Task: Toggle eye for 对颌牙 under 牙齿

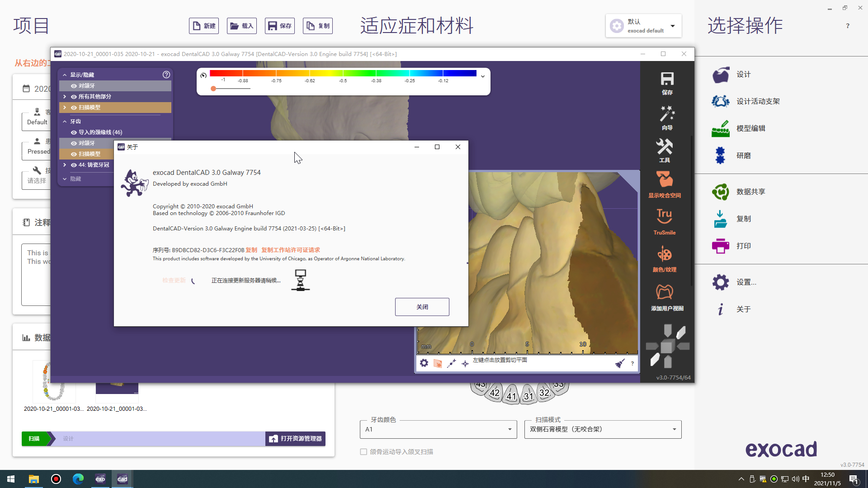Action: click(x=74, y=143)
